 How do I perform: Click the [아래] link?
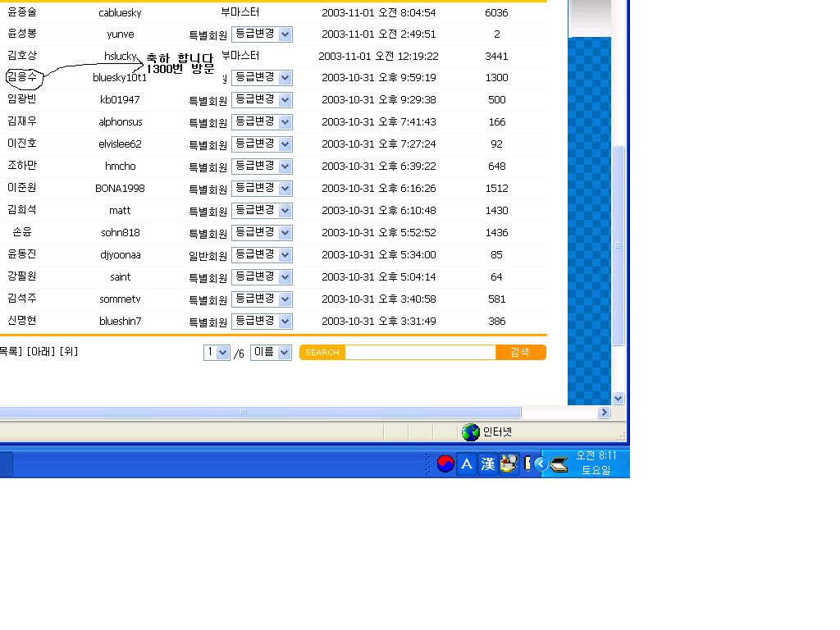[x=41, y=352]
